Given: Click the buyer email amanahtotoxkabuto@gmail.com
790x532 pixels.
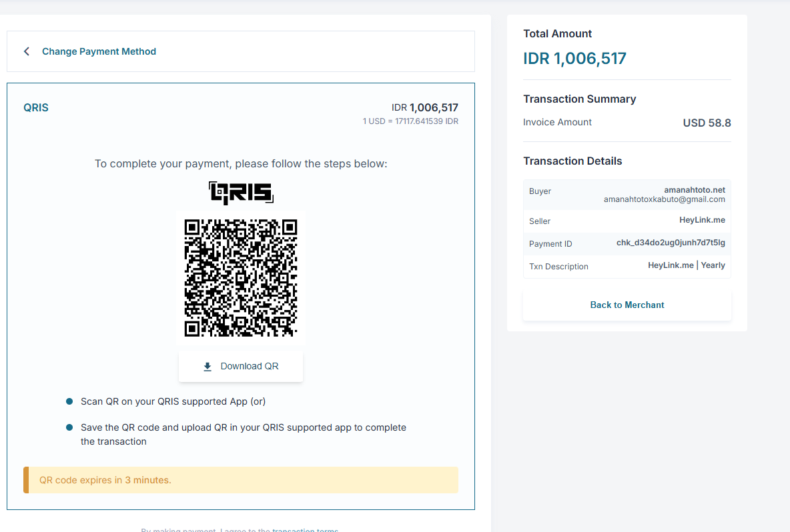Looking at the screenshot, I should (664, 199).
